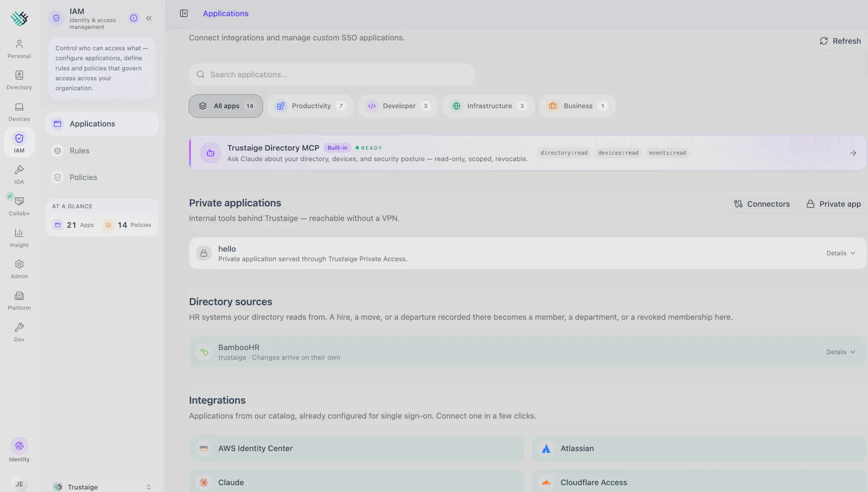The width and height of the screenshot is (868, 492).
Task: Open the Trustaige organization switcher
Action: click(102, 487)
